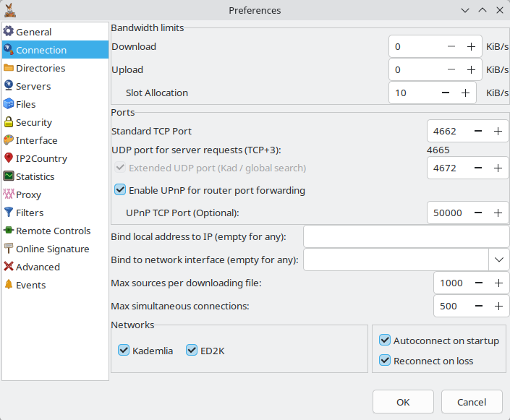This screenshot has height=420, width=510.
Task: Open the General preferences page
Action: 55,32
